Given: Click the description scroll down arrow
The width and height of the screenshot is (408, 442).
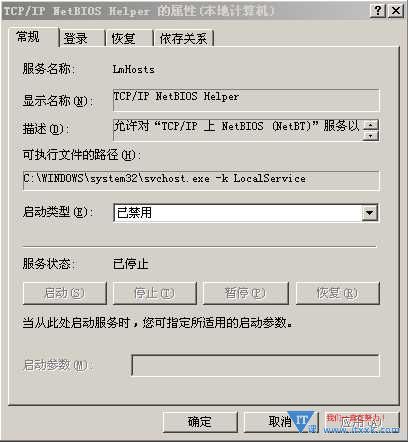Looking at the screenshot, I should click(x=371, y=135).
